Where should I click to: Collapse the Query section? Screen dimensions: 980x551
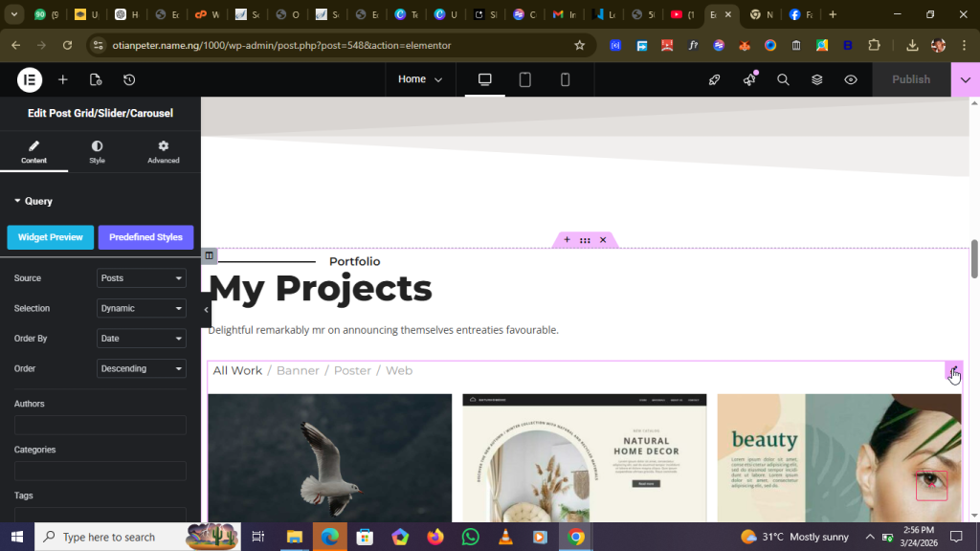[x=33, y=201]
